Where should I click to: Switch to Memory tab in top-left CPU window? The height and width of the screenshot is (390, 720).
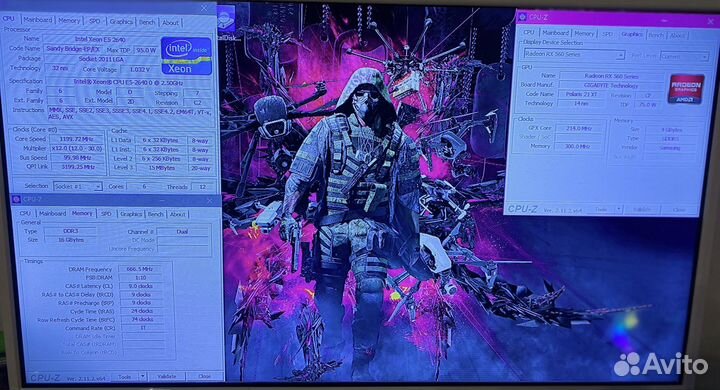(69, 21)
